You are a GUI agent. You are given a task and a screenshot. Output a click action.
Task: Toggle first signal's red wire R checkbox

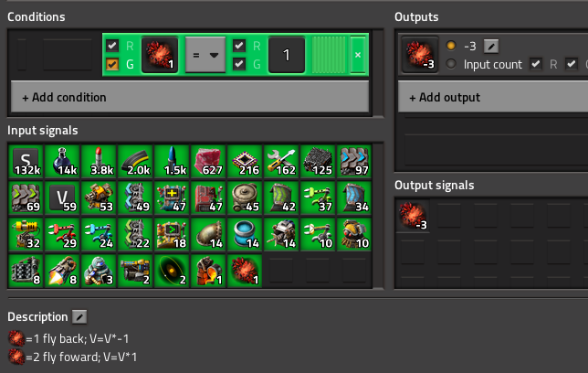pyautogui.click(x=112, y=46)
